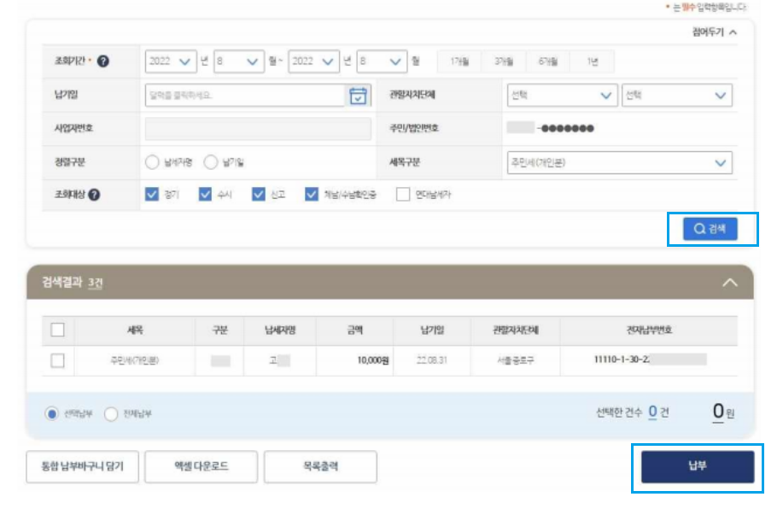
Task: Open the 조회기간 help question-mark icon
Action: click(102, 61)
